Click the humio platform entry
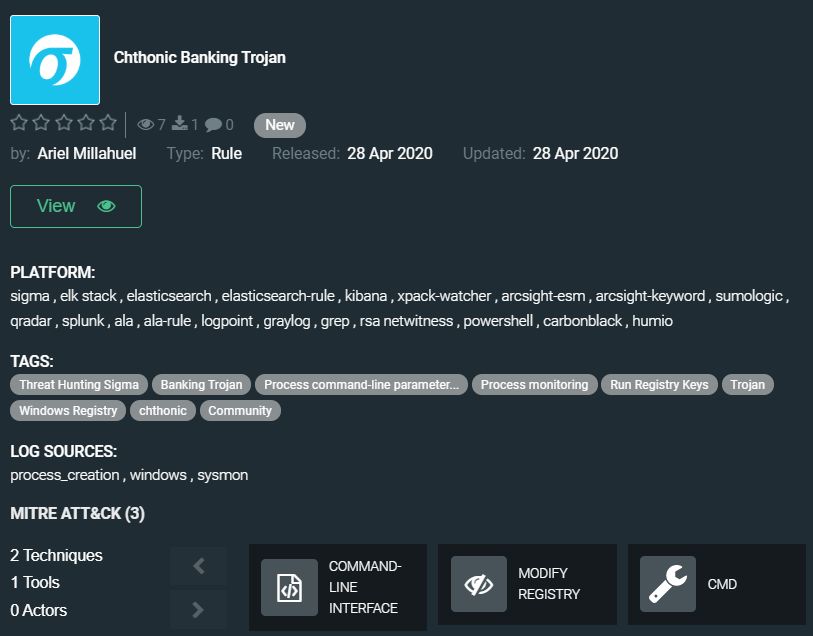The image size is (813, 636). tap(652, 321)
